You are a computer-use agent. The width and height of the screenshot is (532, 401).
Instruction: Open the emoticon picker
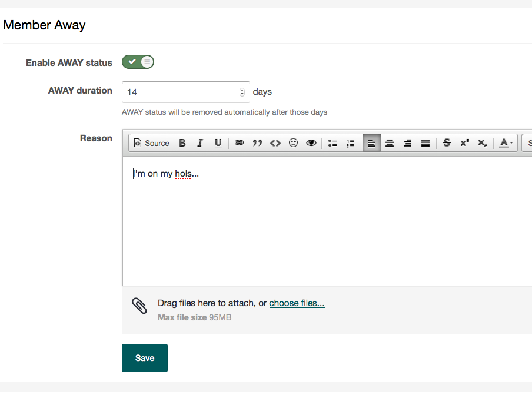(293, 143)
